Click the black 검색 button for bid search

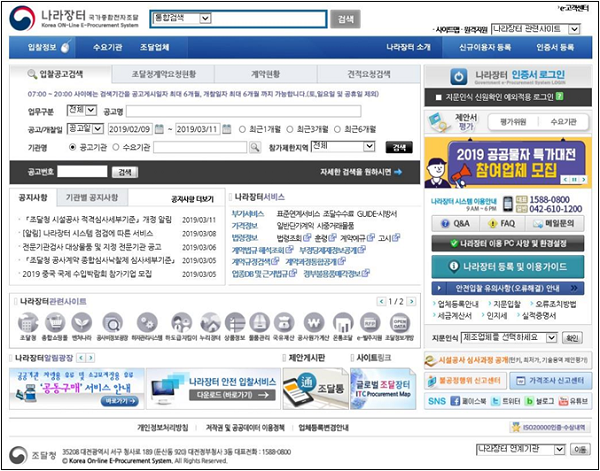tap(399, 147)
